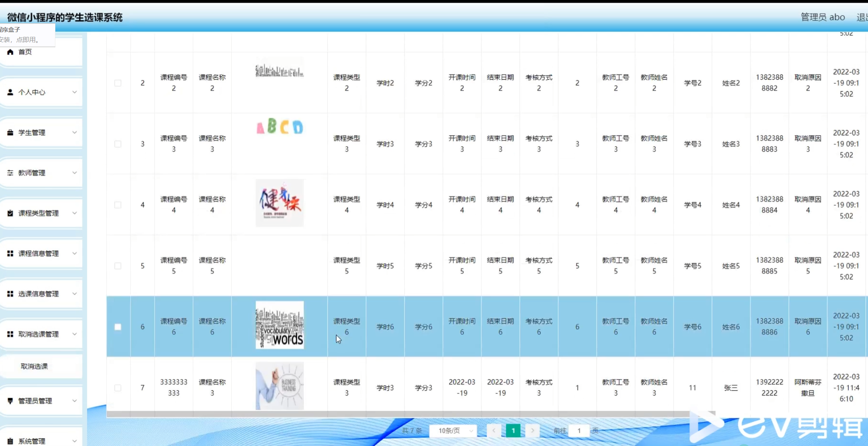This screenshot has height=446, width=868.
Task: Click the 管理员 abo label
Action: pos(823,17)
